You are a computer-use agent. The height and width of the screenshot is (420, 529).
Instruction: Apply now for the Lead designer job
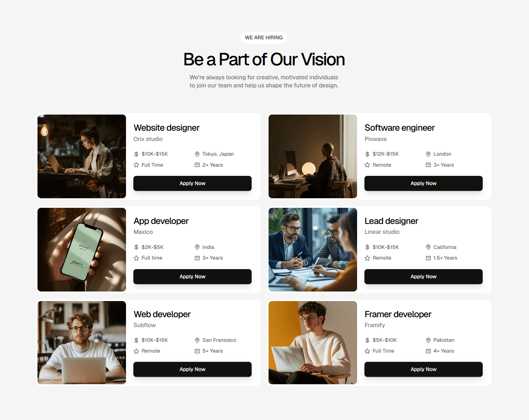click(424, 276)
